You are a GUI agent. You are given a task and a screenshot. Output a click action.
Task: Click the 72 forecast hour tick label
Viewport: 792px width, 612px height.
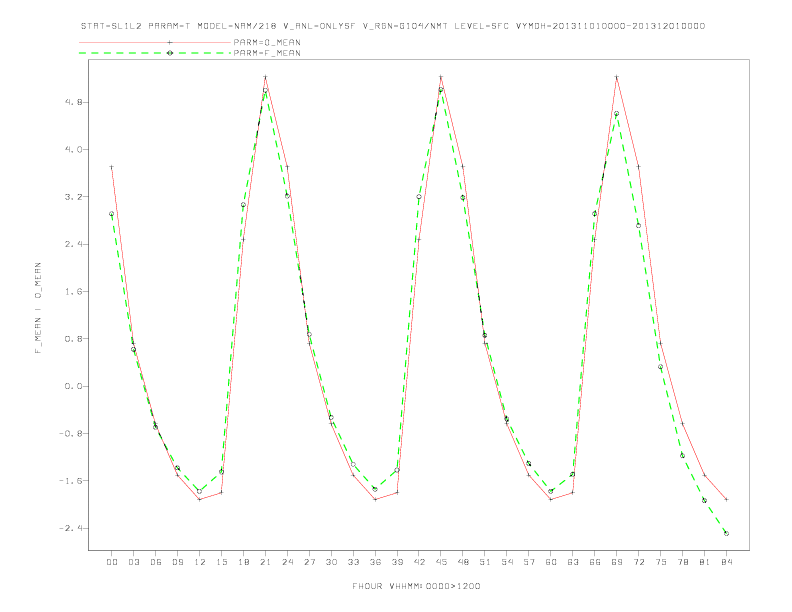point(639,562)
